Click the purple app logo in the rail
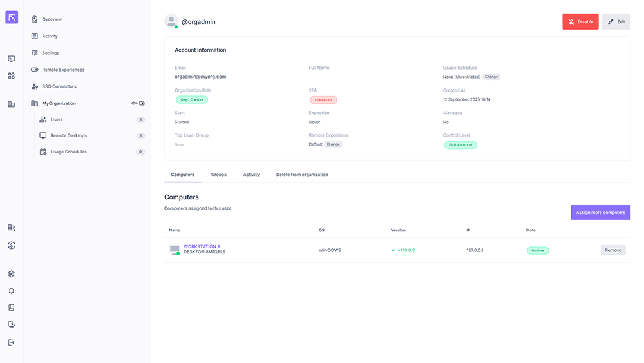The width and height of the screenshot is (644, 363). click(12, 17)
